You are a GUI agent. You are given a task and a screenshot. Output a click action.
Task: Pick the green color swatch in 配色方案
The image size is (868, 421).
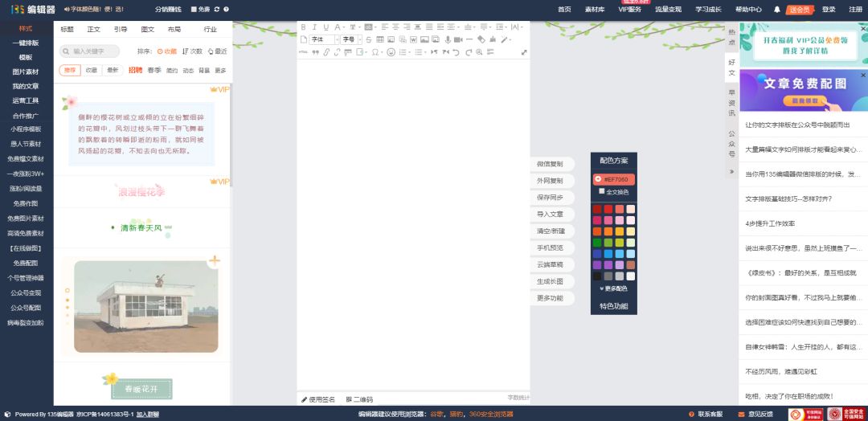tap(597, 243)
